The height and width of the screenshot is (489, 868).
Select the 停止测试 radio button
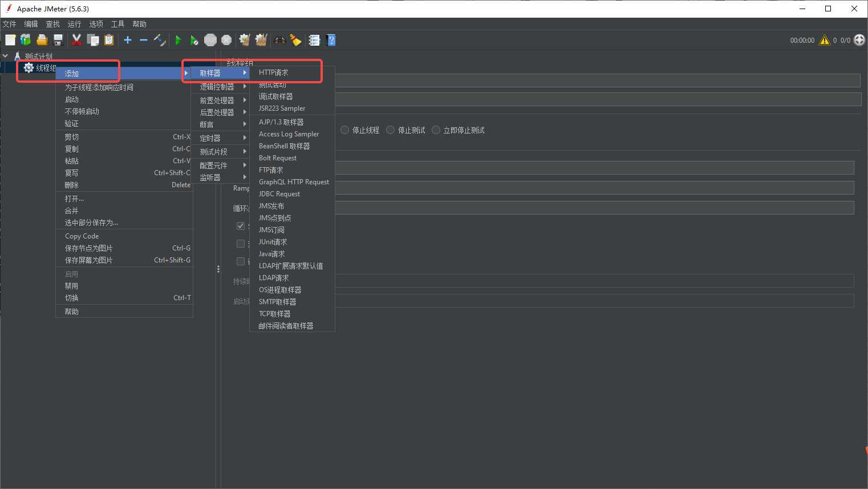point(390,130)
